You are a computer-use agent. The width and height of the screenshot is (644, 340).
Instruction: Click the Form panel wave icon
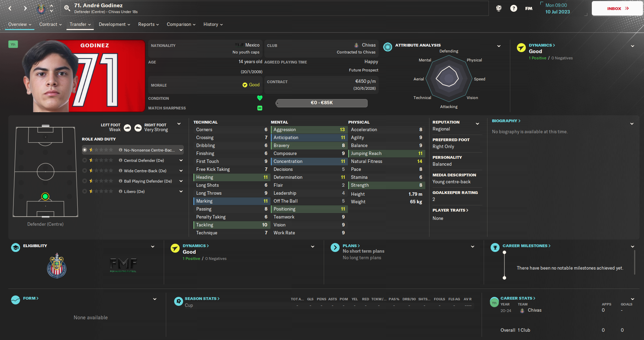(x=16, y=300)
